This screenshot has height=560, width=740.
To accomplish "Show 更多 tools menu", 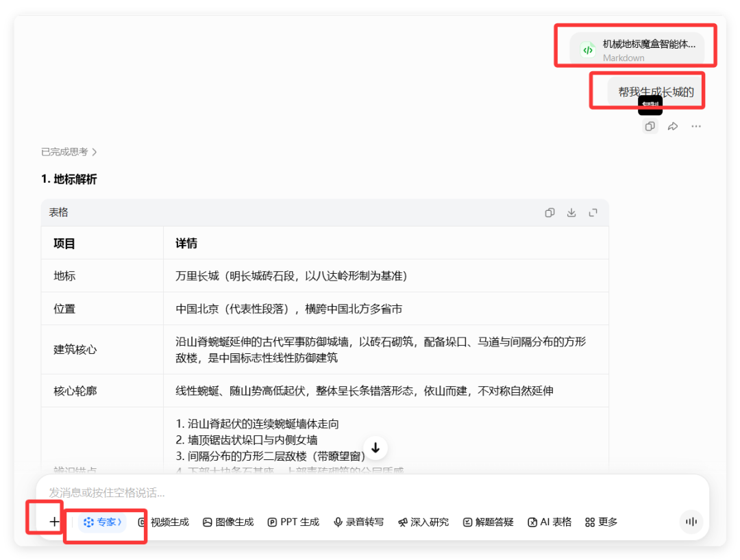I will tap(602, 522).
